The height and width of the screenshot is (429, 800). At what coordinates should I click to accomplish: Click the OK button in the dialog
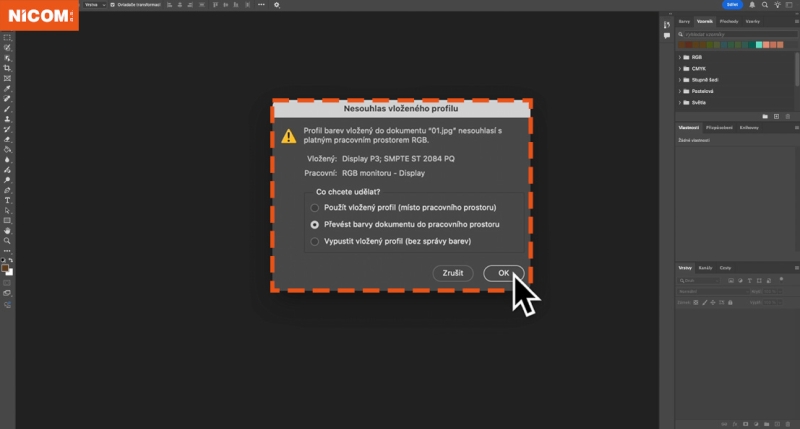[x=504, y=272]
